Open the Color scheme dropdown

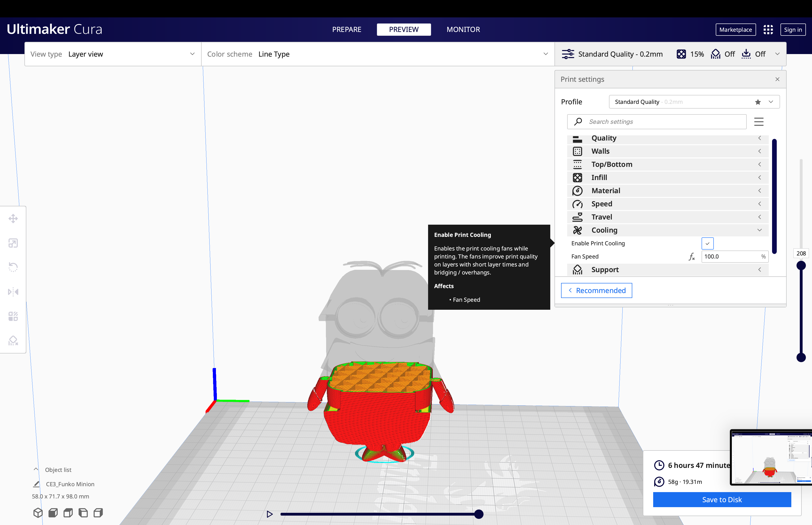[x=378, y=54]
